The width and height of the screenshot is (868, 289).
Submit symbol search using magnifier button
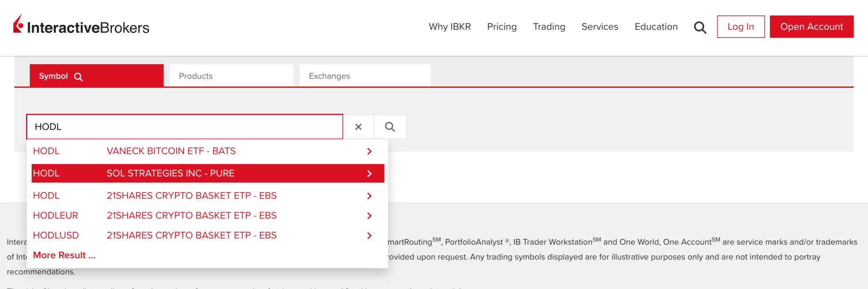click(390, 127)
